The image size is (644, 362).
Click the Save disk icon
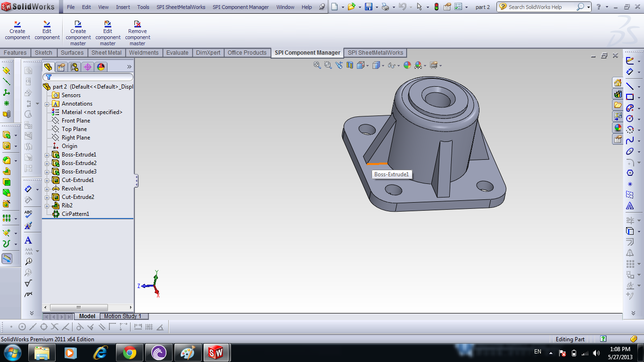tap(368, 7)
